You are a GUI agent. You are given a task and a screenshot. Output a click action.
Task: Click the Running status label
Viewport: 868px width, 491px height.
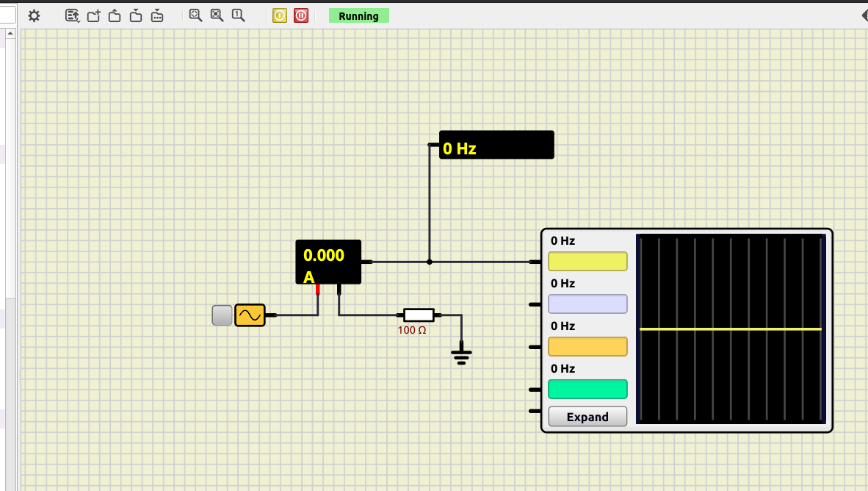coord(358,15)
